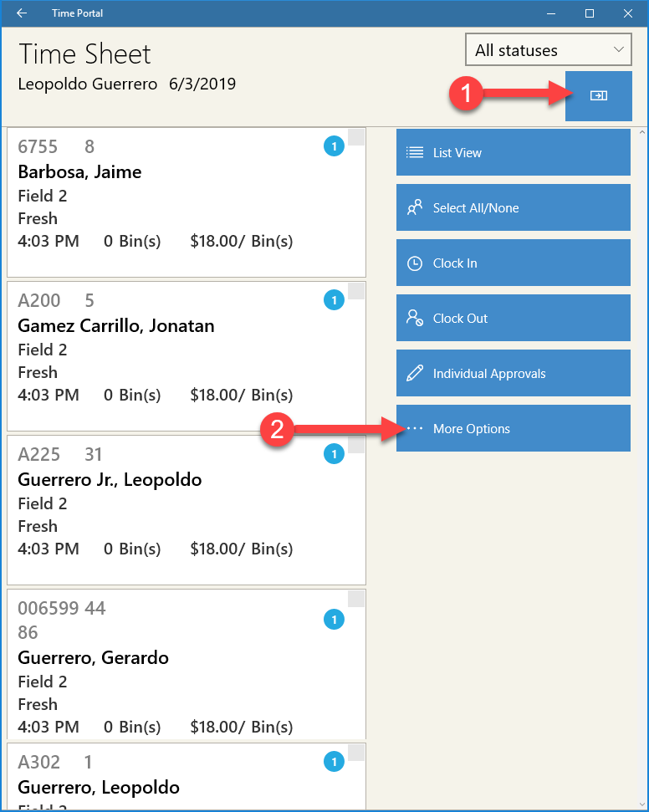
Task: Click the Individual Approvals pencil icon
Action: 414,373
